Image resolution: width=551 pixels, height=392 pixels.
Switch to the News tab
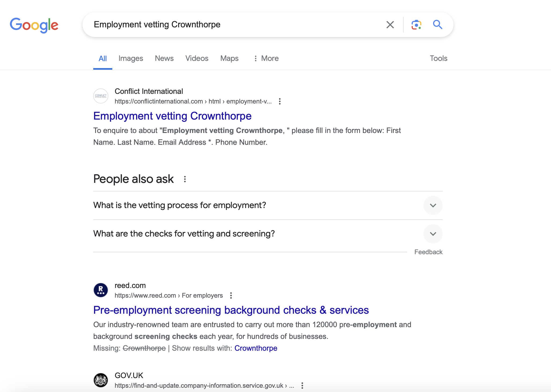[164, 58]
